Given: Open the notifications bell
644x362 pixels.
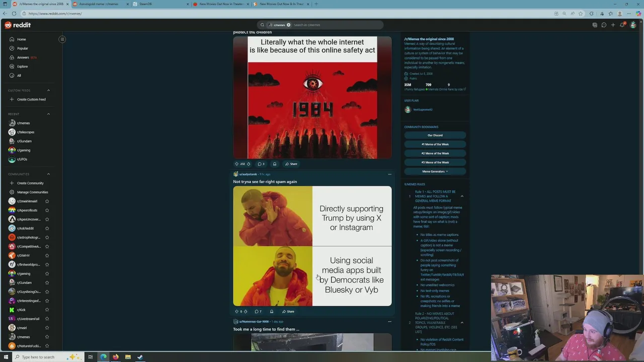Looking at the screenshot, I should tap(622, 25).
